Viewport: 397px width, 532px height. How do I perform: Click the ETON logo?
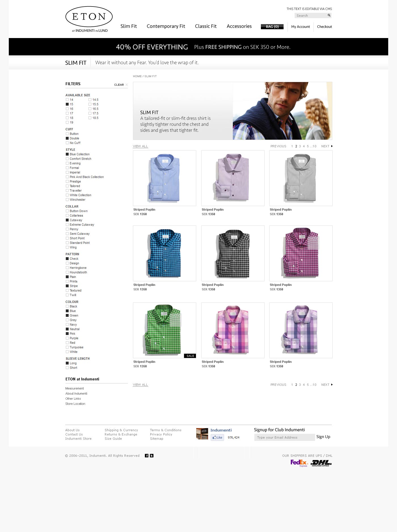(89, 19)
